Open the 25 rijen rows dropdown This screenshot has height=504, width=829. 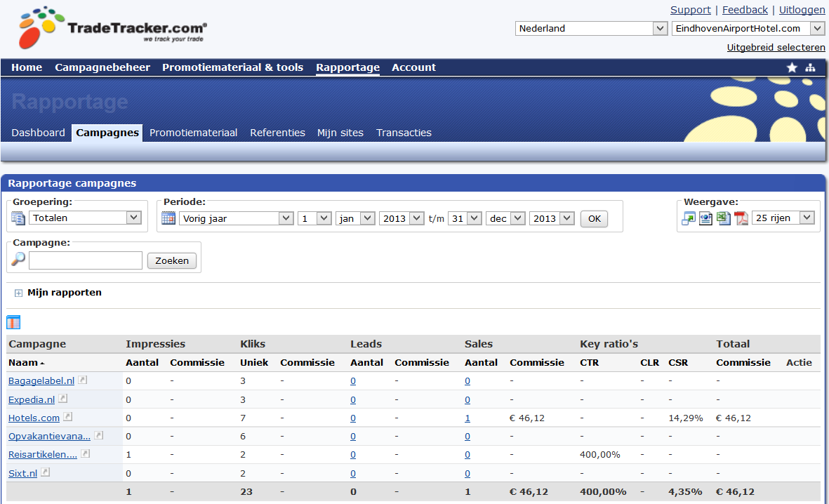[783, 218]
